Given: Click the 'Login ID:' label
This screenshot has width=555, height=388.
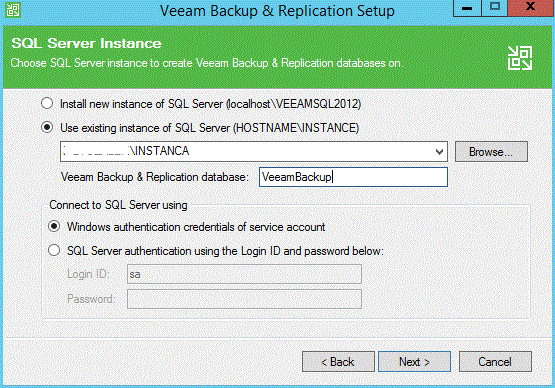Looking at the screenshot, I should [x=88, y=274].
